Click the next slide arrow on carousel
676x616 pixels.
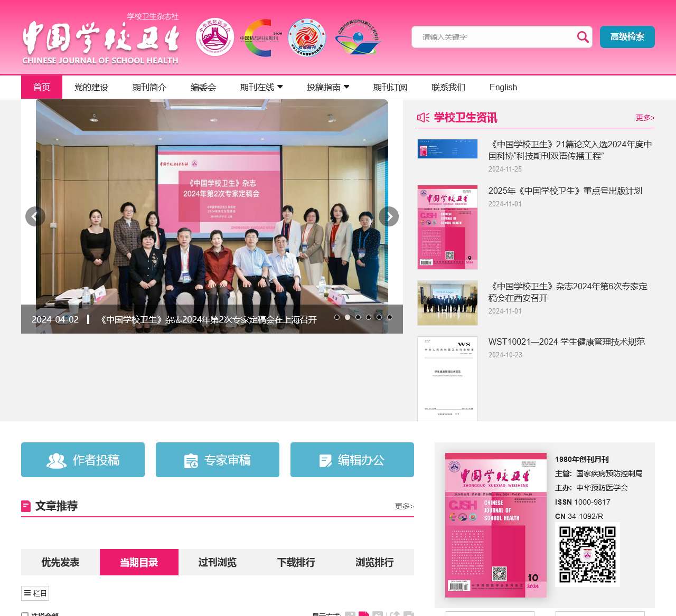tap(389, 216)
